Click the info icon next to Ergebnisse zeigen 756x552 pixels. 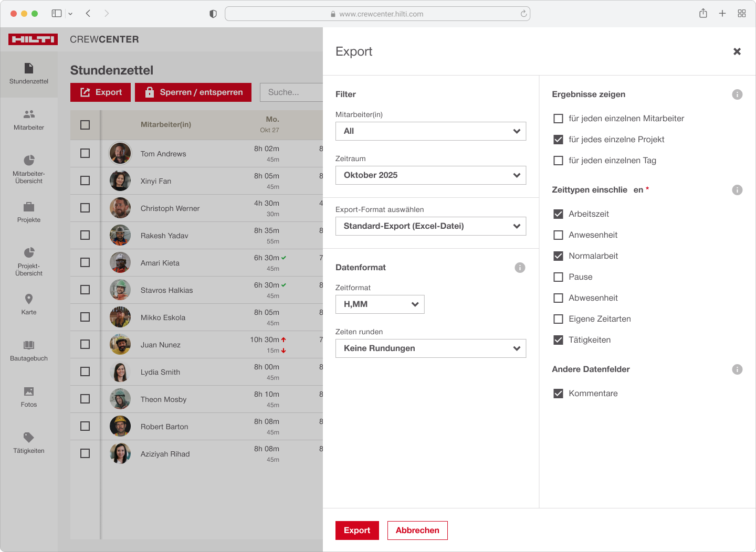[x=737, y=94]
